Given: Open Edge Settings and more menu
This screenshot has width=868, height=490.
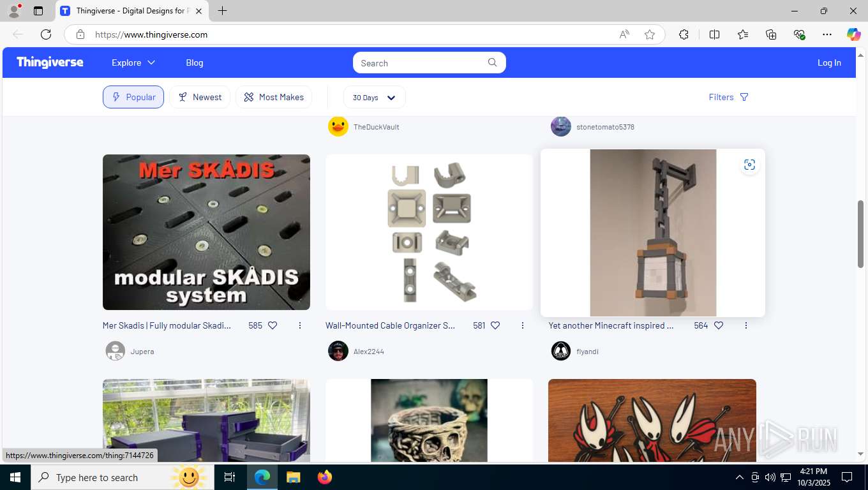Looking at the screenshot, I should (x=827, y=34).
